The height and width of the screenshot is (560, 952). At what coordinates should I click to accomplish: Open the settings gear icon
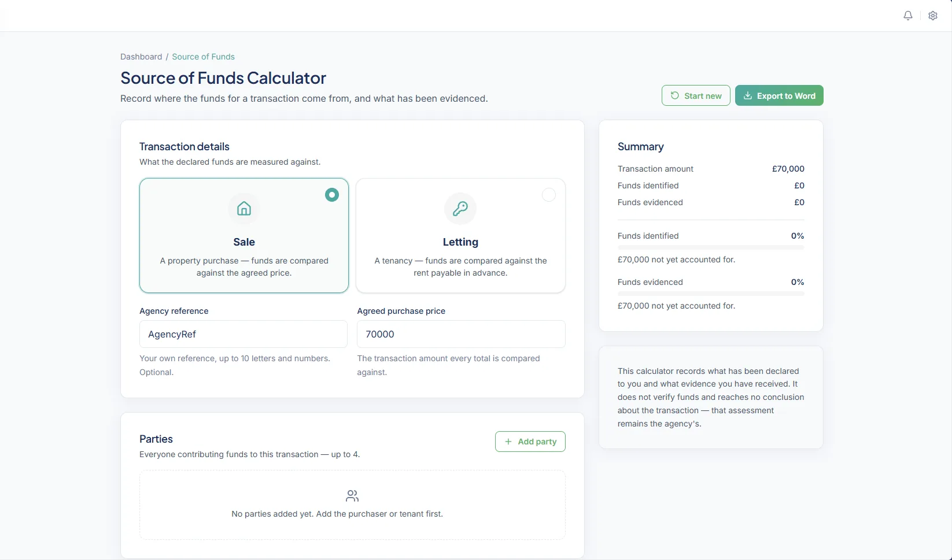[x=933, y=16]
